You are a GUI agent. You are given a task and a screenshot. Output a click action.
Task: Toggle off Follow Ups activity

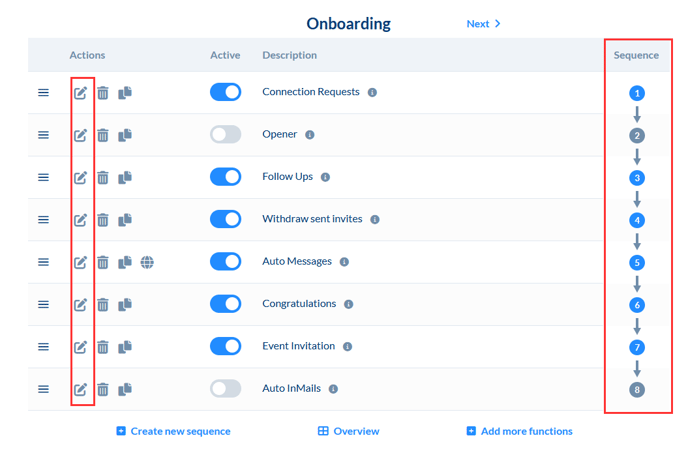(226, 177)
